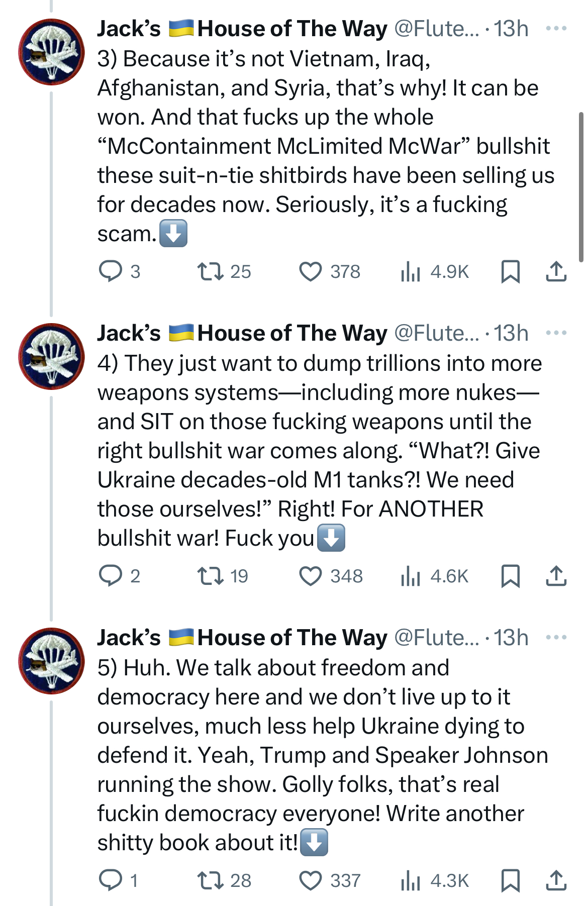Share the tweet numbered 3
The width and height of the screenshot is (588, 906).
(556, 271)
